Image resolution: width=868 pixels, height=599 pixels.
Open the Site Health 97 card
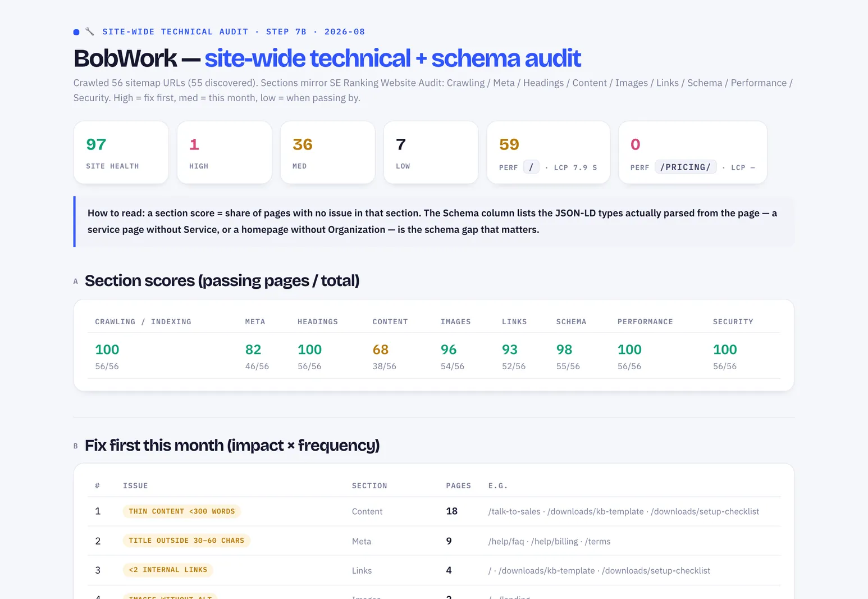pyautogui.click(x=121, y=152)
